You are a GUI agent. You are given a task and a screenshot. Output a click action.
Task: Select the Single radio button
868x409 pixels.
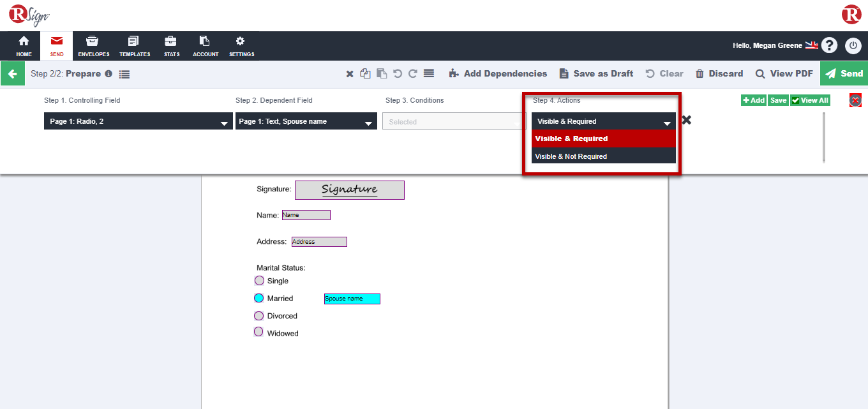click(x=259, y=281)
